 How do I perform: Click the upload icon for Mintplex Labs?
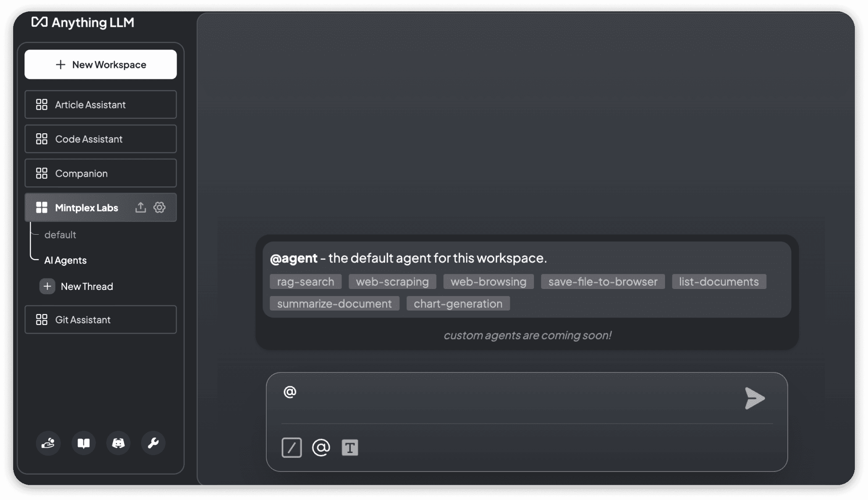point(139,207)
